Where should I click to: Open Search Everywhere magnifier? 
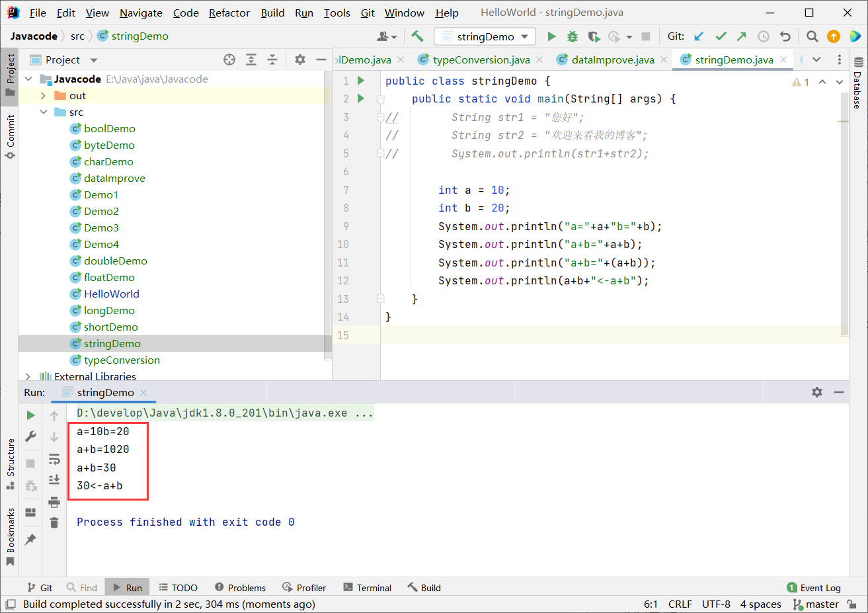click(812, 36)
